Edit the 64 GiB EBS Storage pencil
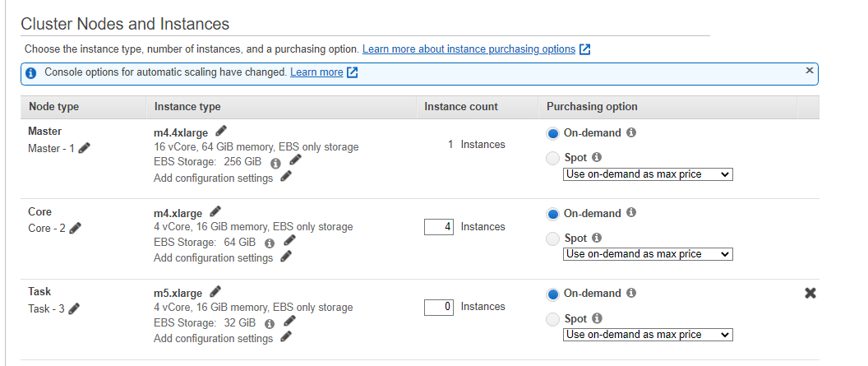 (289, 240)
